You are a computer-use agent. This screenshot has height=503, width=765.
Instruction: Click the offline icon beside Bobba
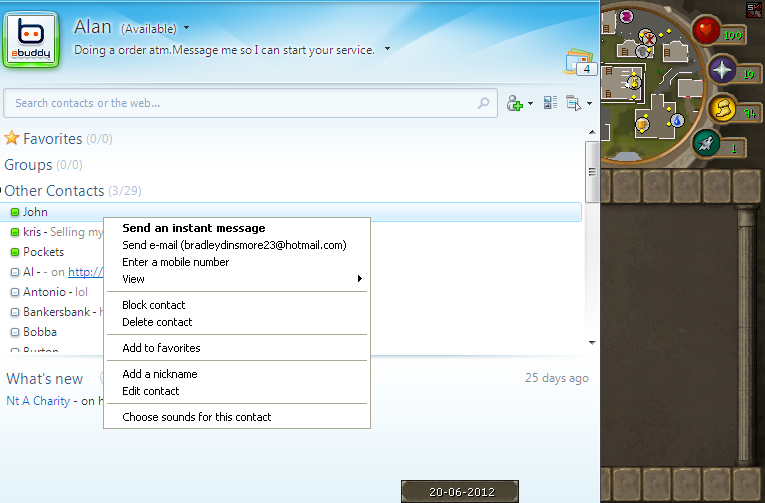[x=15, y=332]
